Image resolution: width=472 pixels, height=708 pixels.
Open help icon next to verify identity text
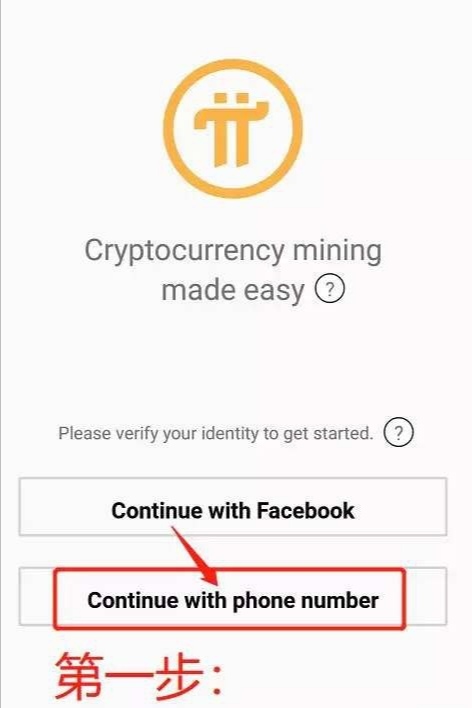(398, 433)
